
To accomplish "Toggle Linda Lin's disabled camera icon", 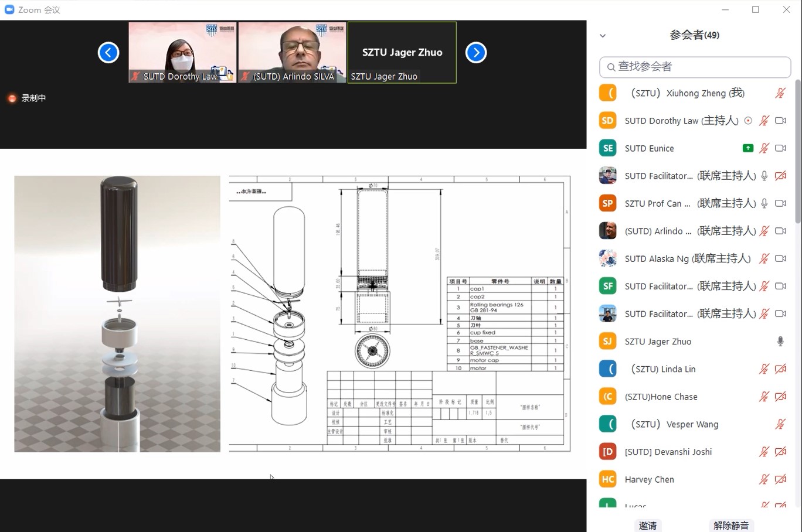I will tap(780, 369).
